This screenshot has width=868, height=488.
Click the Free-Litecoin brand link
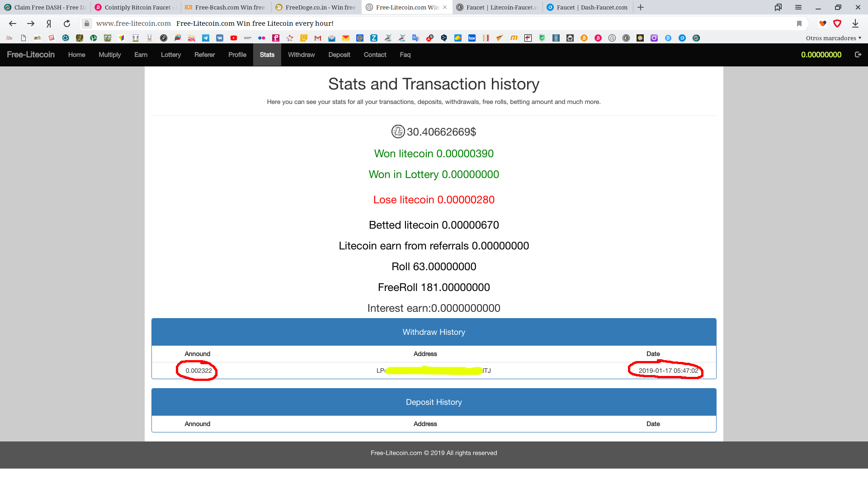[x=31, y=55]
